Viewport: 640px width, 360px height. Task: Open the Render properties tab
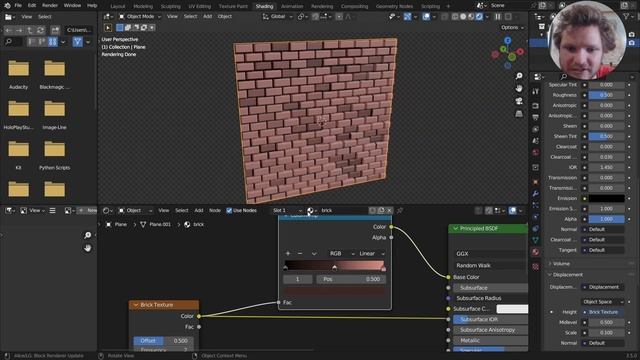click(x=536, y=106)
